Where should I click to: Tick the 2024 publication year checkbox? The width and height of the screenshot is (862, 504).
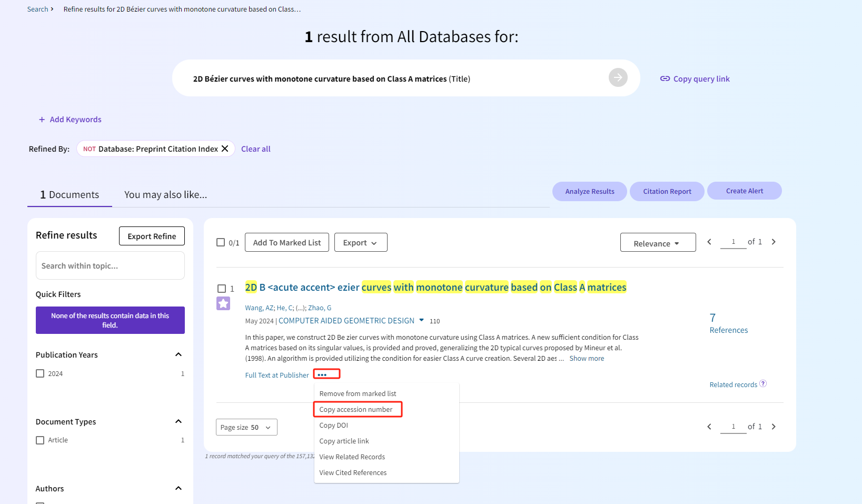[40, 373]
